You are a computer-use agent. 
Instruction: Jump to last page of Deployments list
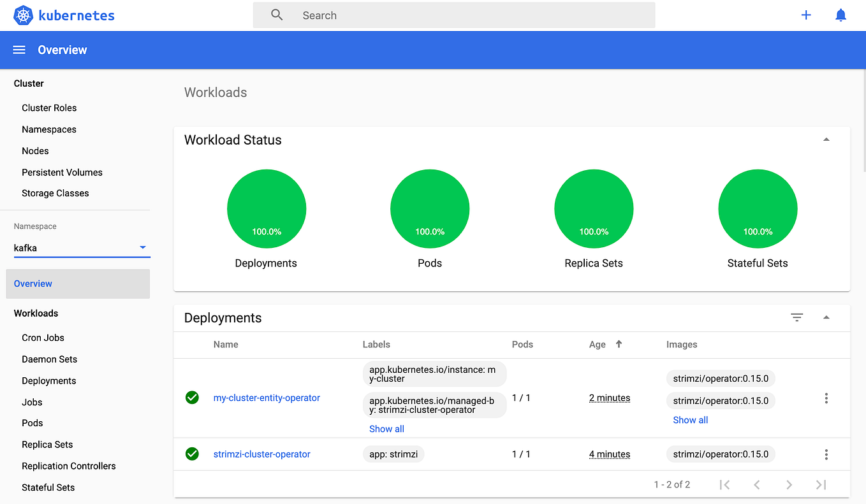click(821, 484)
